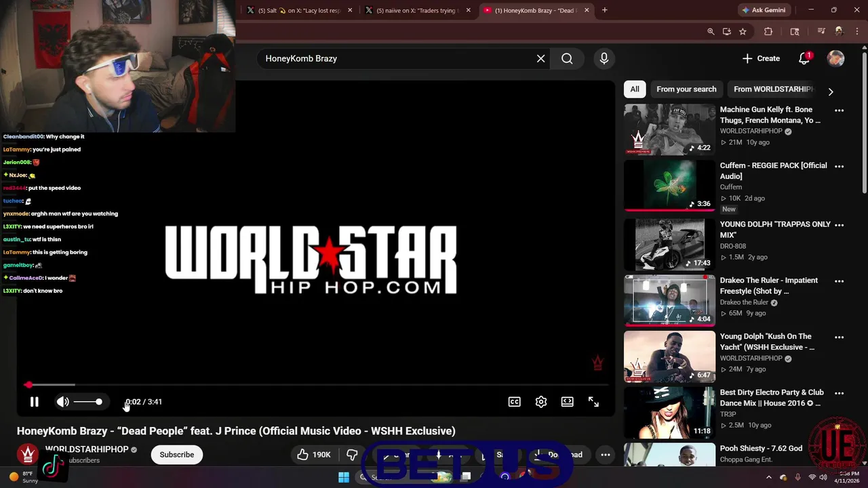Open the taskbar volume icon
868x488 pixels.
pos(823,477)
